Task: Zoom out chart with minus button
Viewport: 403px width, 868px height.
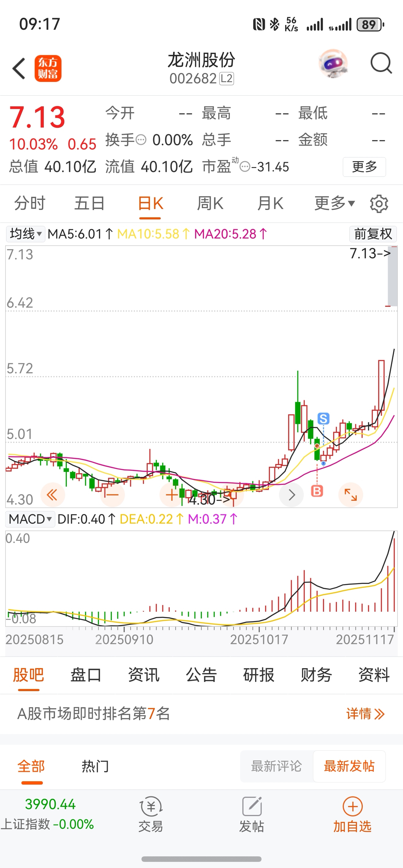Action: click(112, 495)
